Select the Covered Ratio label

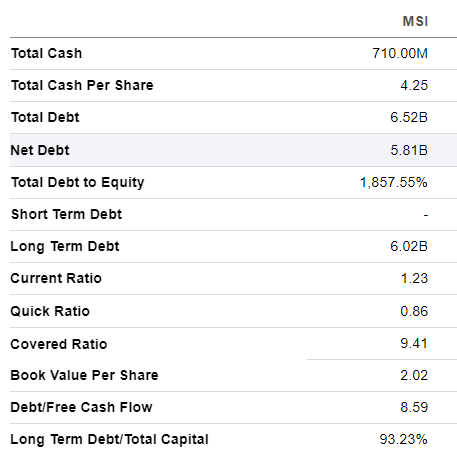[x=59, y=344]
